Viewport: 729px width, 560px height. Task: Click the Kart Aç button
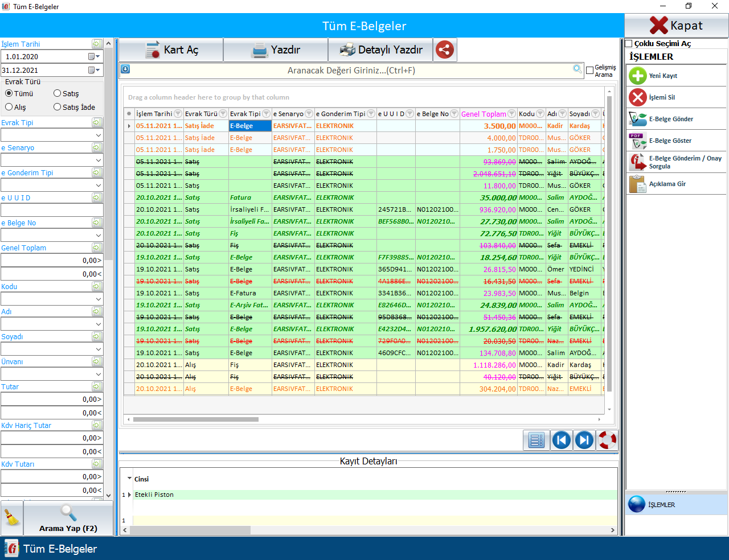(x=171, y=50)
